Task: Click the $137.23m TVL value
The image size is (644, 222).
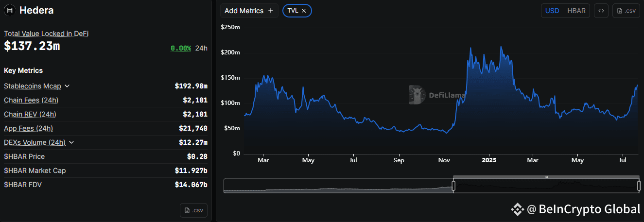Action: click(32, 46)
